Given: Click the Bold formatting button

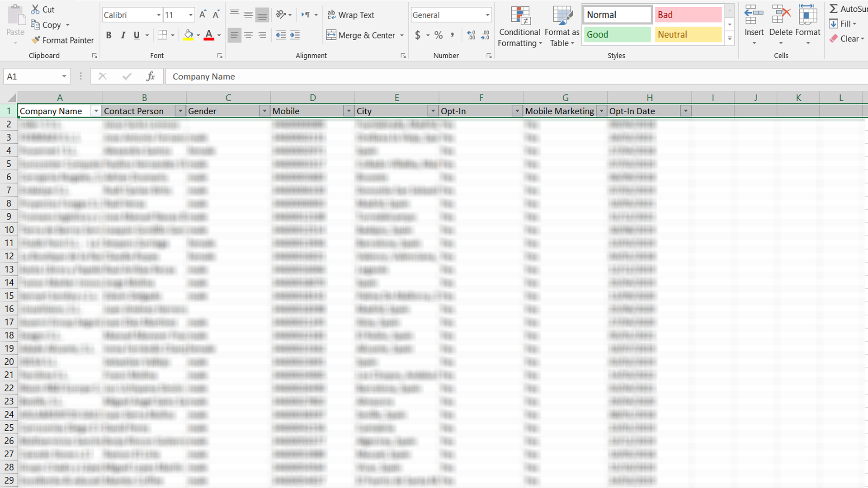Looking at the screenshot, I should tap(108, 35).
